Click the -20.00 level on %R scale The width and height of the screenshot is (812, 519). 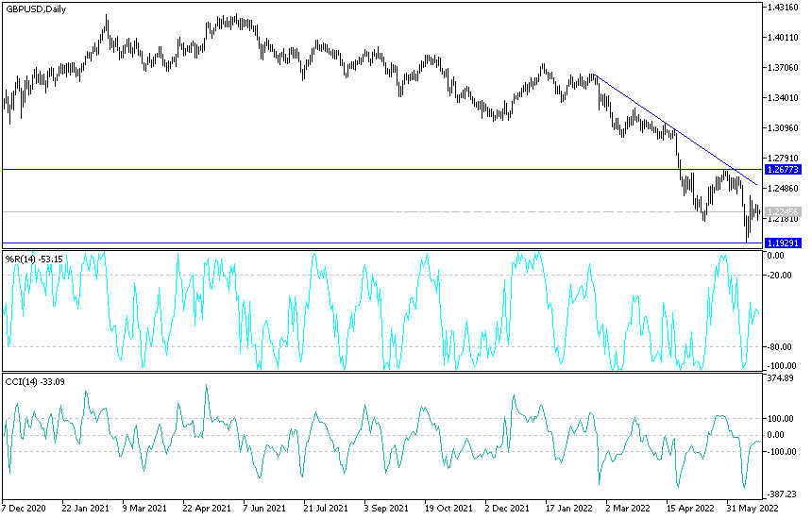click(779, 276)
